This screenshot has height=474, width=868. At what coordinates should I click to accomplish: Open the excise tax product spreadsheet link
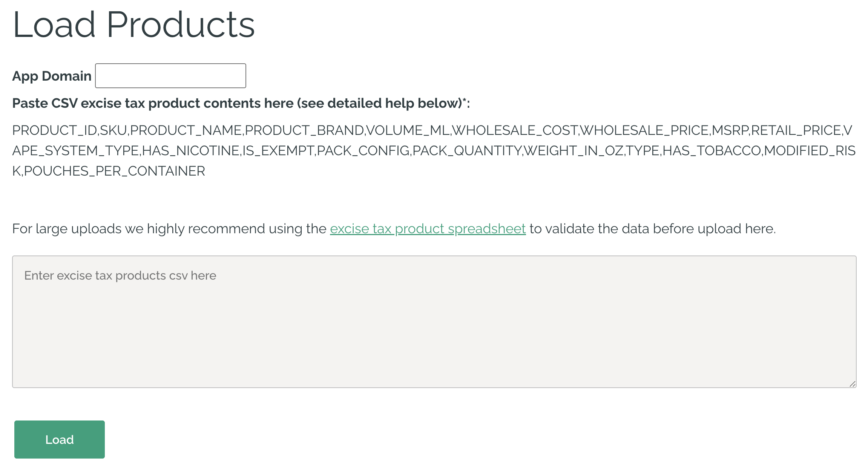pos(428,229)
